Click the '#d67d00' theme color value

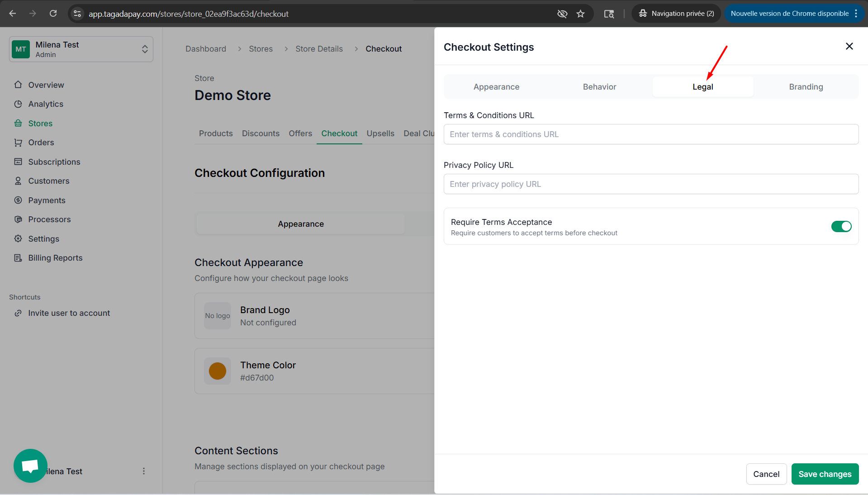(257, 378)
